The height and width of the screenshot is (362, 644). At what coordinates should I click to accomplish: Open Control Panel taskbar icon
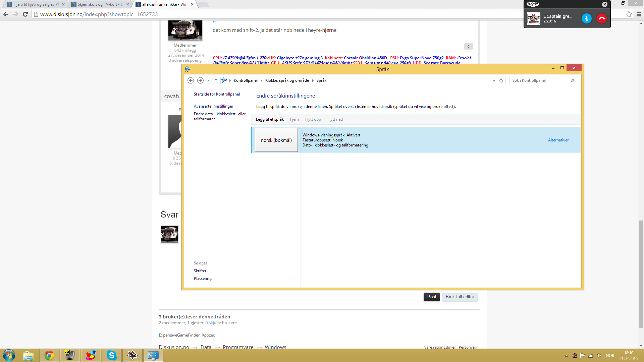point(153,355)
